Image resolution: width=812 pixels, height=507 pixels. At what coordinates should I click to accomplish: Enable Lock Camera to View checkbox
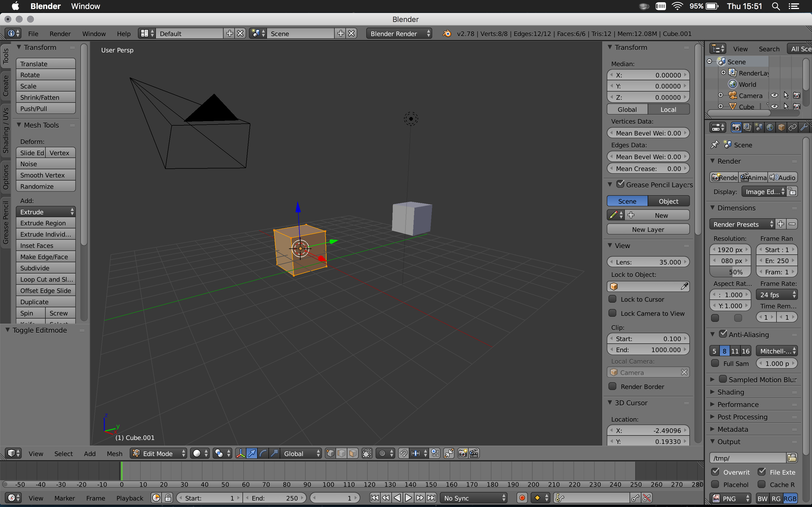pos(613,313)
